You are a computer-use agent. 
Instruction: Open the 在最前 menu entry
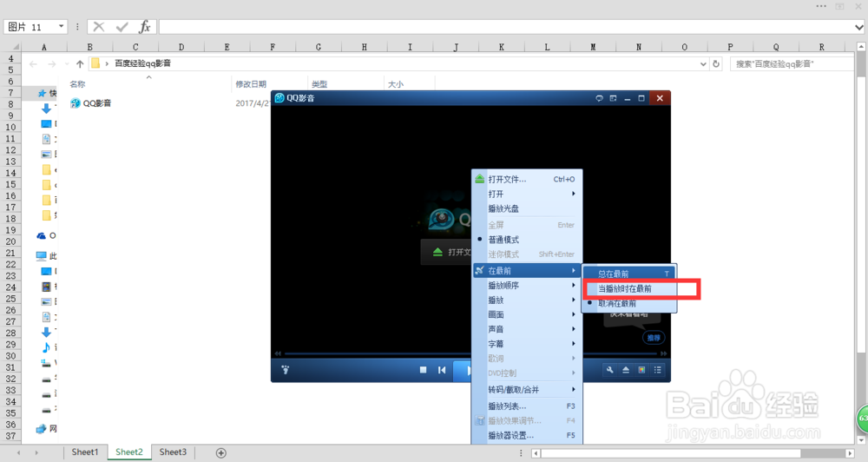(527, 270)
